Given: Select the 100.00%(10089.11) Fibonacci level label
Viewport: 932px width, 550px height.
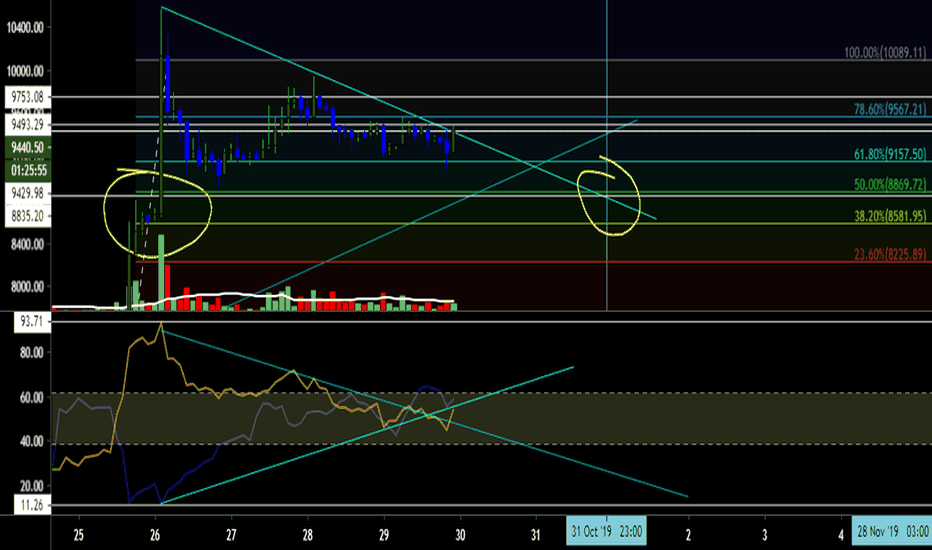Looking at the screenshot, I should 885,53.
